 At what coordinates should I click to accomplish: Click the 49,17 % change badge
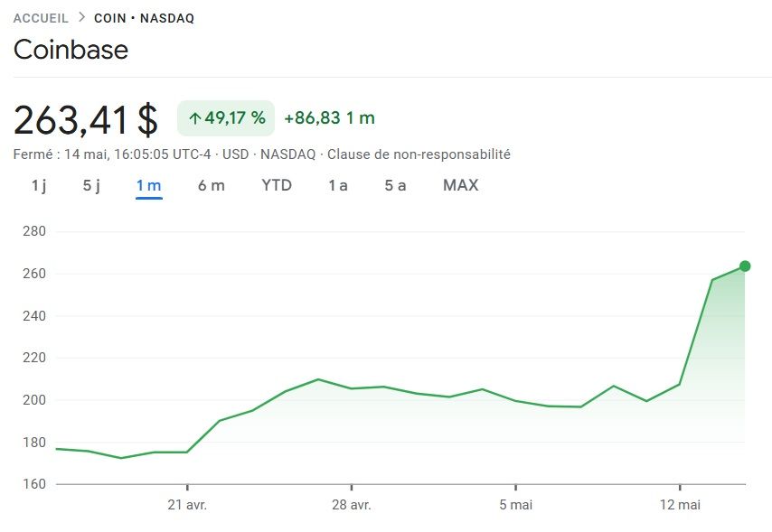point(226,118)
